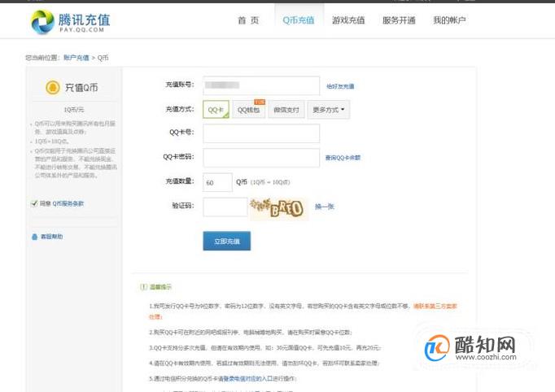This screenshot has width=555, height=392.
Task: Click the 温馨提示 tip icon
Action: [x=143, y=287]
